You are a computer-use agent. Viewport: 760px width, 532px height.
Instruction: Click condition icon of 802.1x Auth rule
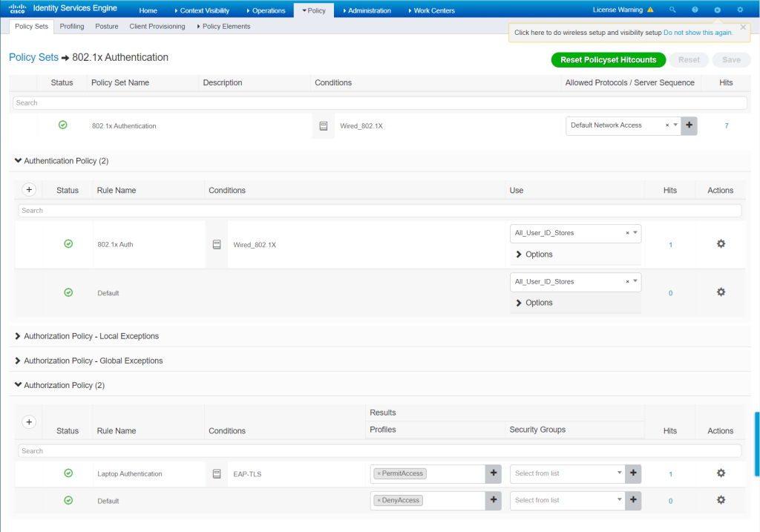click(217, 245)
